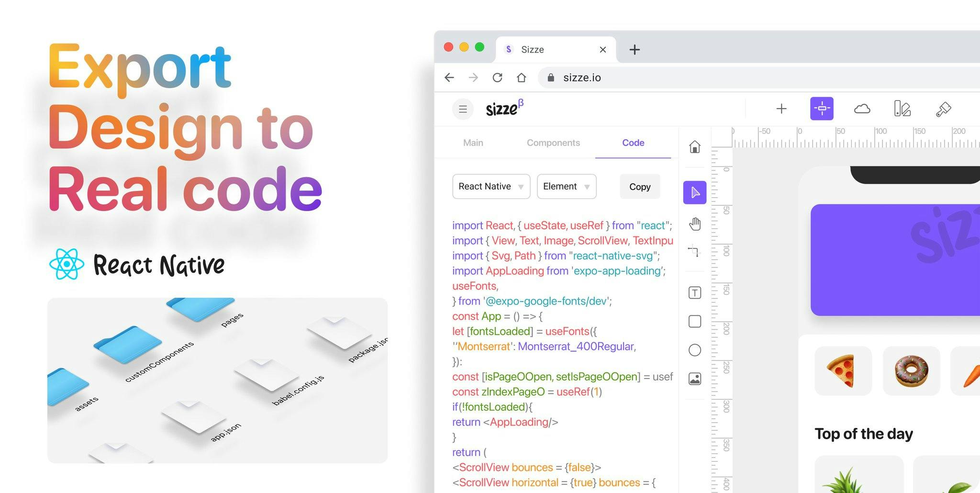The image size is (980, 493).
Task: Select the crop frame tool
Action: pos(693,250)
